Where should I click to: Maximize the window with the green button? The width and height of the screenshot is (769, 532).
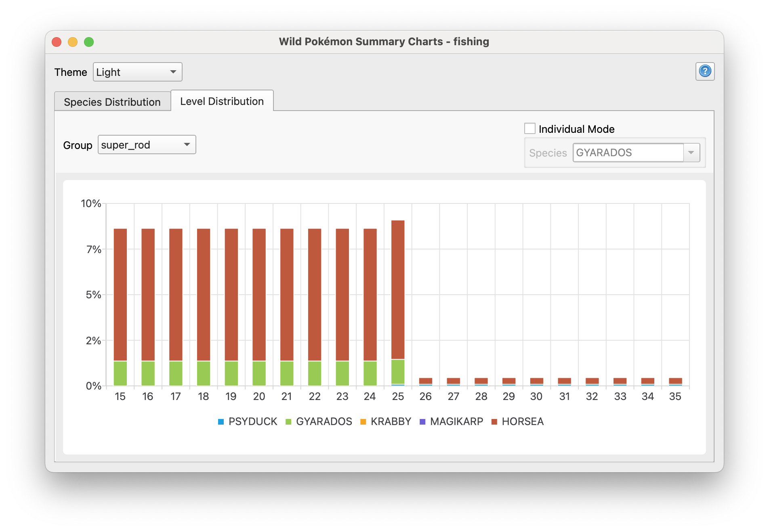click(x=89, y=42)
